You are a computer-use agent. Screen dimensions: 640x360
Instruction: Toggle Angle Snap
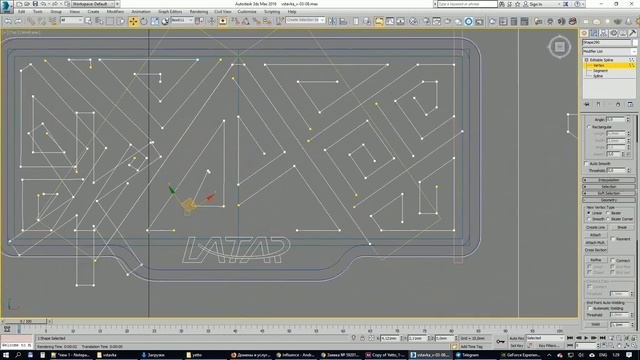[246, 21]
